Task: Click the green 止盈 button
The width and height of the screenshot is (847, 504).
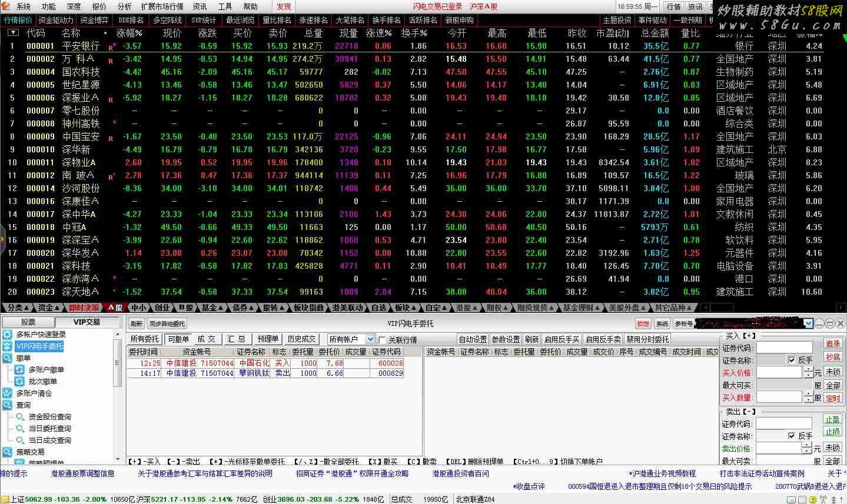Action: pos(833,419)
